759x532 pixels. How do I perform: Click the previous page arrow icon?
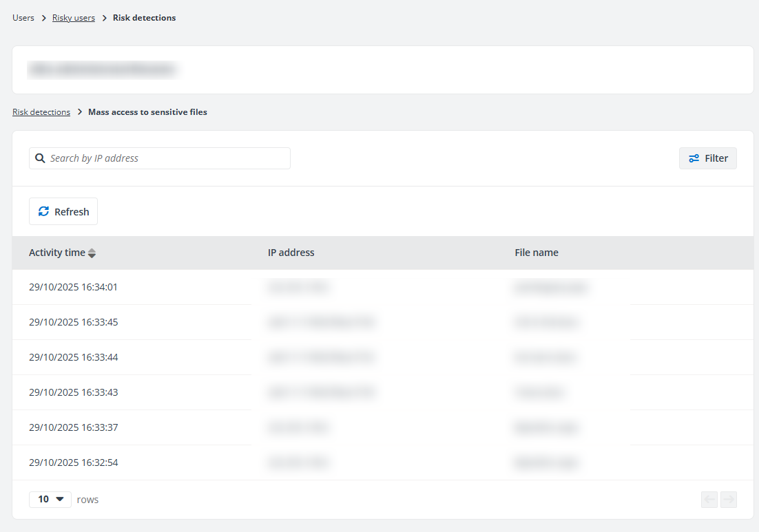coord(709,499)
